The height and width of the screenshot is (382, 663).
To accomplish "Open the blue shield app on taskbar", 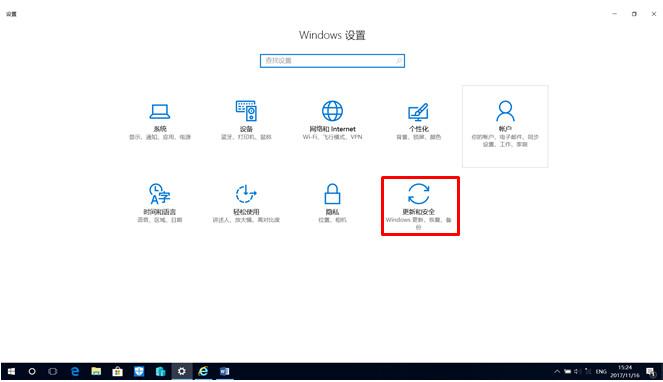I will [139, 371].
